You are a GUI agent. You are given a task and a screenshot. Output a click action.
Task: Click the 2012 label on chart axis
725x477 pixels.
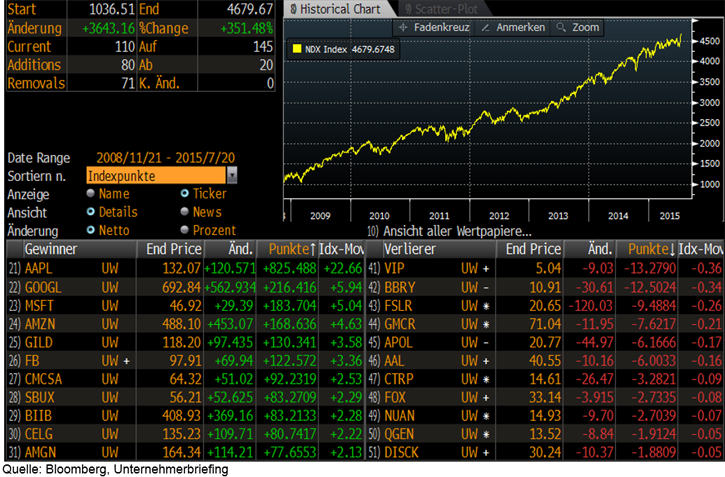click(x=499, y=216)
